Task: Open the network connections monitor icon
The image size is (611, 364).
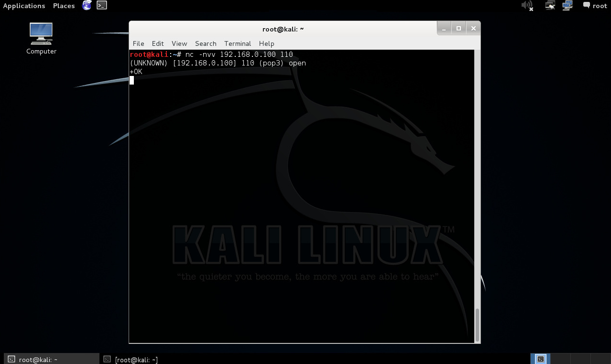Action: coord(567,6)
